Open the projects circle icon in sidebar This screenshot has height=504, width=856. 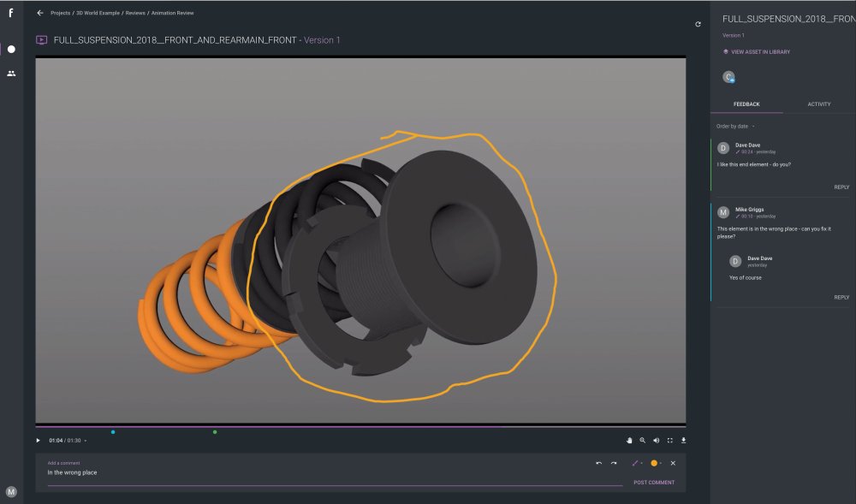click(11, 49)
